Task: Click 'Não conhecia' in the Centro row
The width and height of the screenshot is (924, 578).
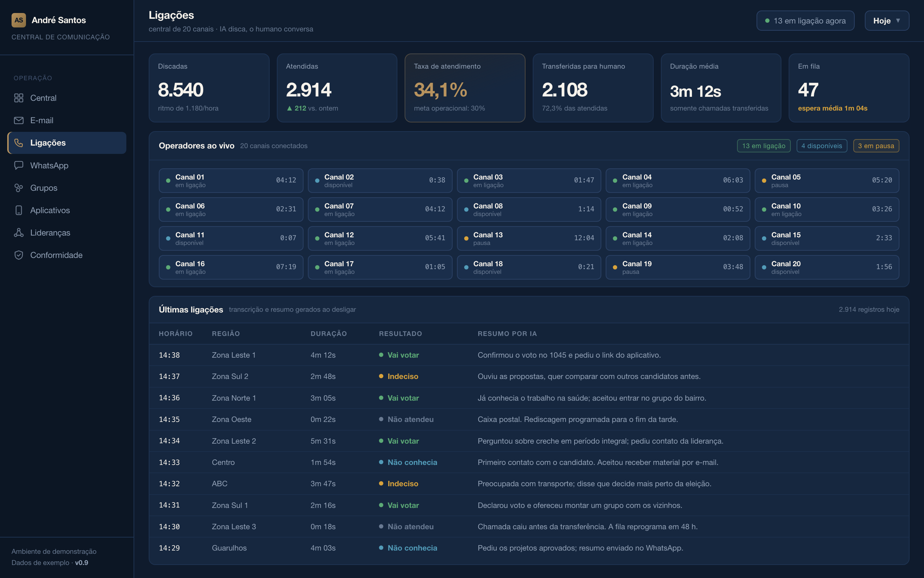Action: tap(412, 462)
